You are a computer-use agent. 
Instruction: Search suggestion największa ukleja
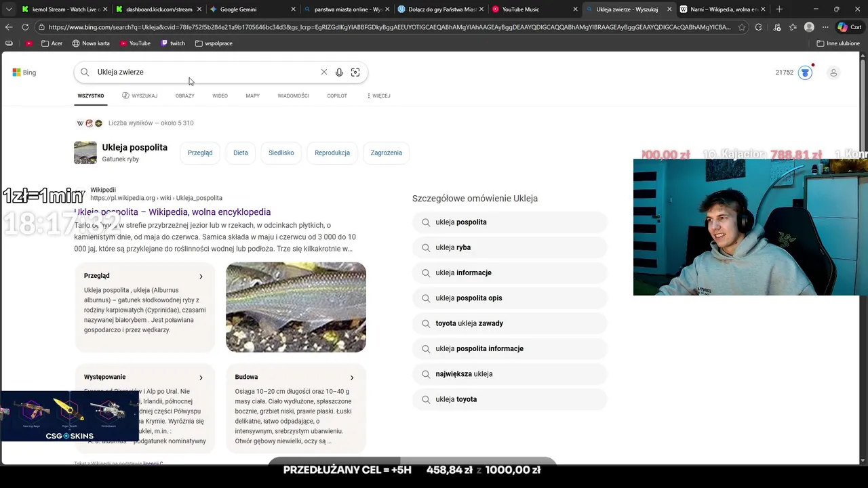click(x=510, y=374)
